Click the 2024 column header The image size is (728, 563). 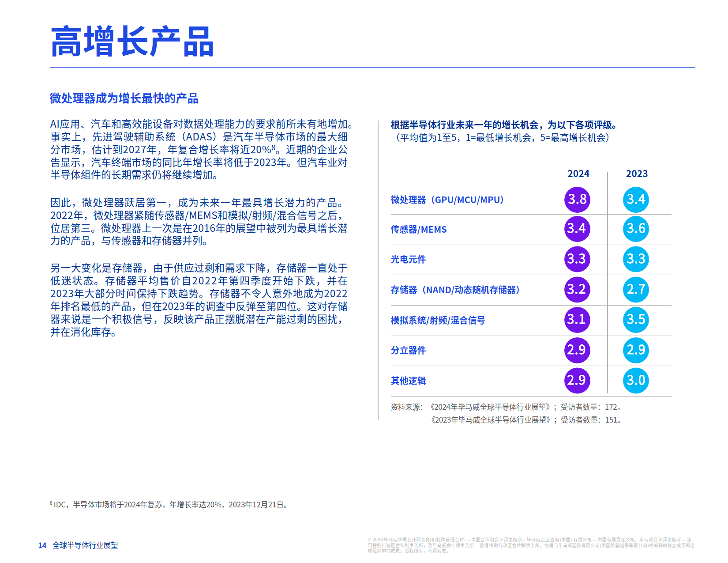point(578,174)
